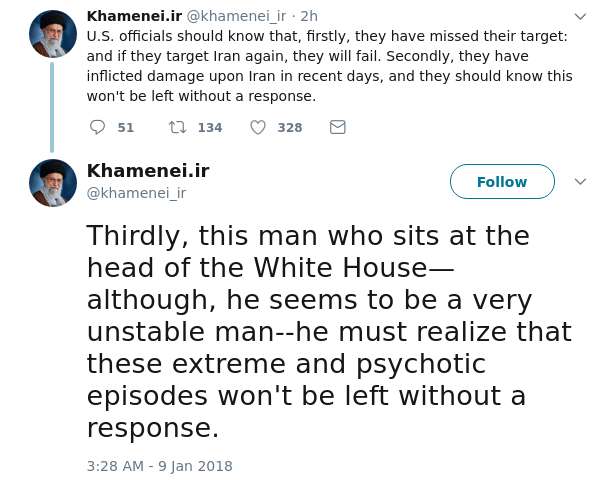Click the envelope direct message icon
This screenshot has height=485, width=614.
338,127
